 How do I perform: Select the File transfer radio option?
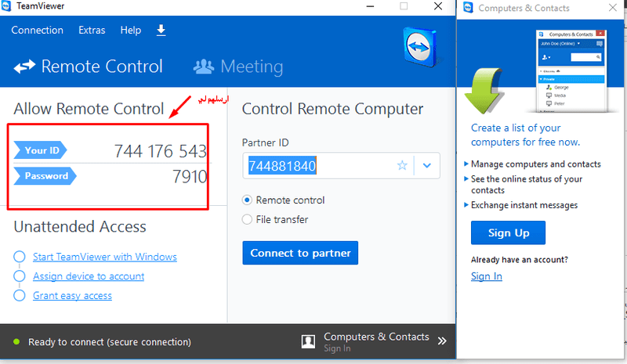[248, 220]
